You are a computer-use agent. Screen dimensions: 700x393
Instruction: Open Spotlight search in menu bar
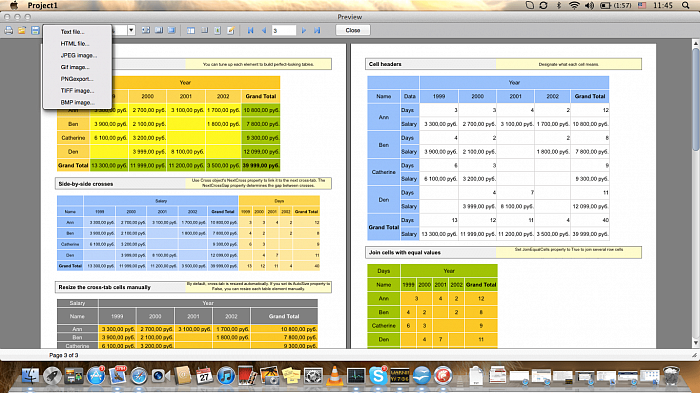pyautogui.click(x=685, y=5)
